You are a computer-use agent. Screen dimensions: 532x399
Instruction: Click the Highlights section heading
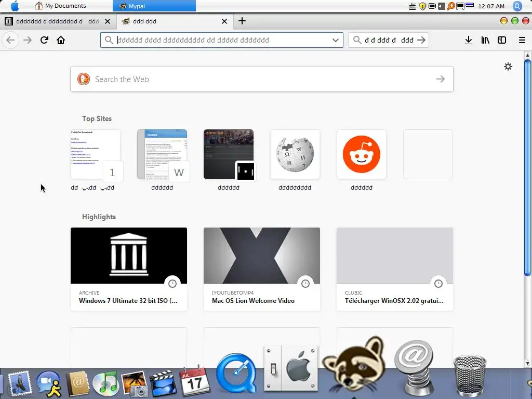point(99,217)
